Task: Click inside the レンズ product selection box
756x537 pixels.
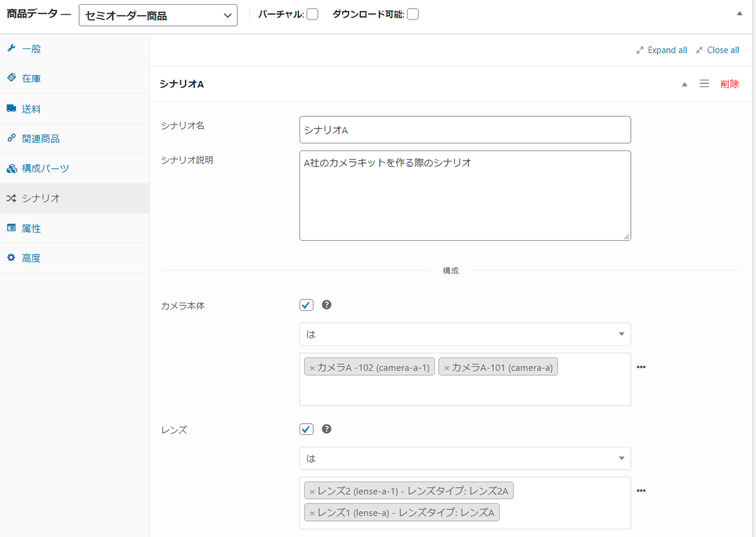Action: coord(465,503)
